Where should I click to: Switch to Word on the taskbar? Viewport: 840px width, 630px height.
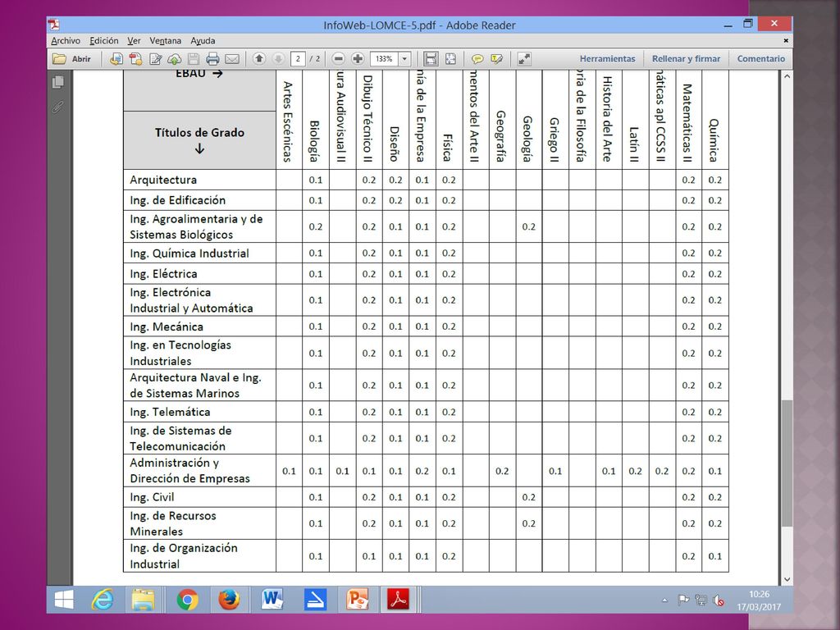coord(272,599)
